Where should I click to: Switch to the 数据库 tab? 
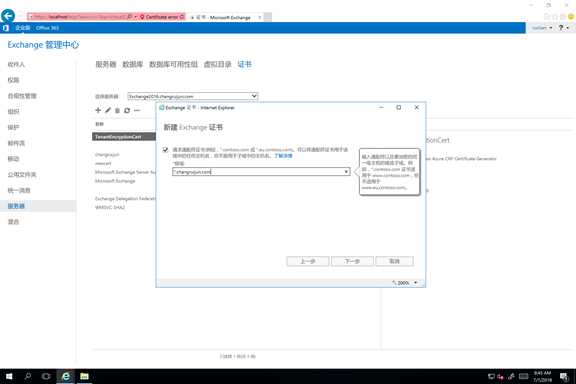[133, 64]
